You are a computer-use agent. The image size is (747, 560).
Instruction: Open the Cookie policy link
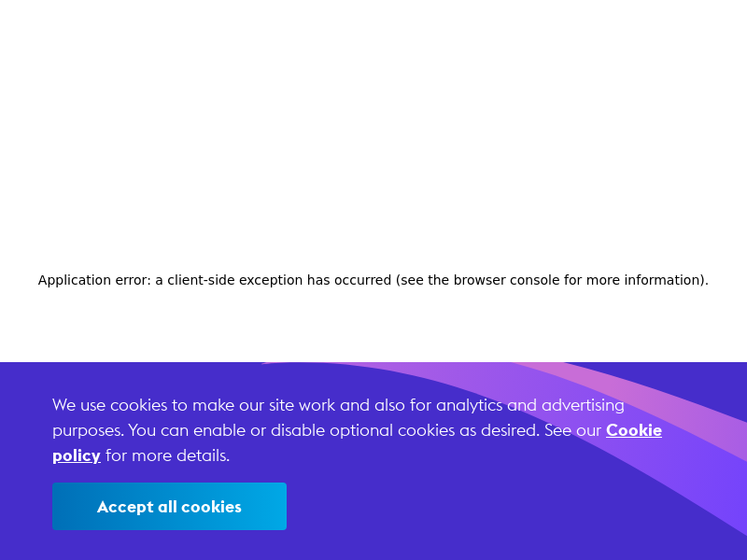[633, 430]
